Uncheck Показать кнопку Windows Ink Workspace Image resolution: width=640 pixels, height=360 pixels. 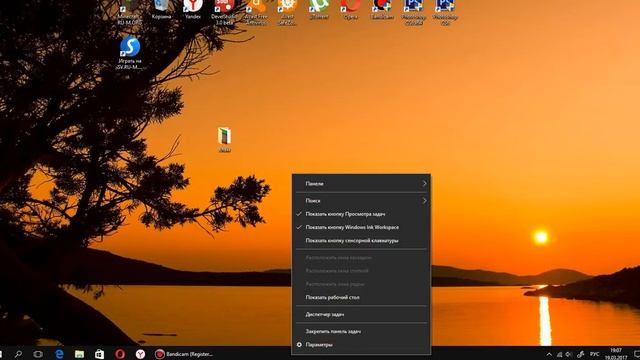tap(361, 227)
